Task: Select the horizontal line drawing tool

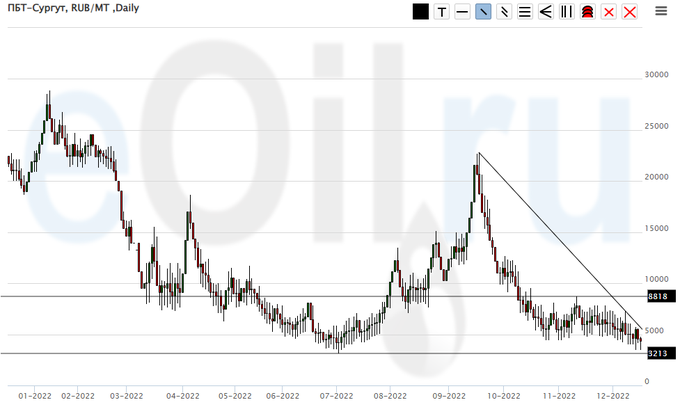Action: pyautogui.click(x=462, y=12)
